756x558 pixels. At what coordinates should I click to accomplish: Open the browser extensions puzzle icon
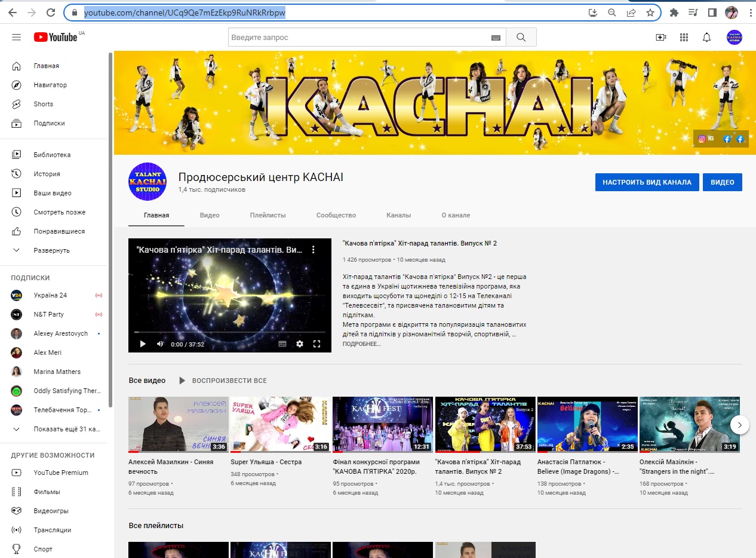click(x=674, y=13)
